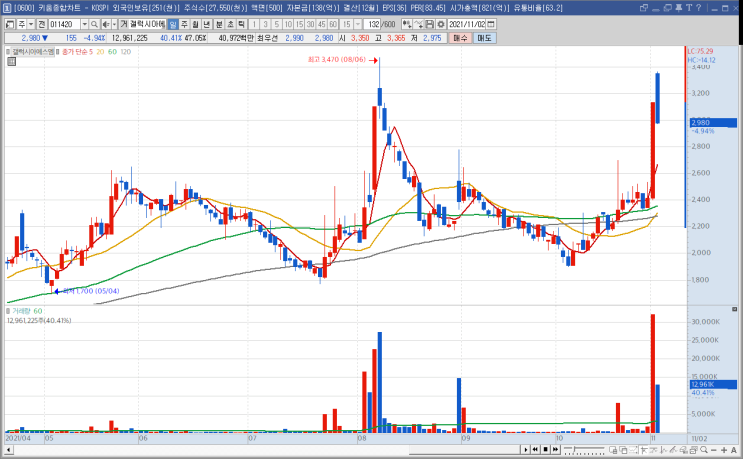Viewport: 743px width, 459px height.
Task: Edit the candle count field 132
Action: click(x=372, y=24)
